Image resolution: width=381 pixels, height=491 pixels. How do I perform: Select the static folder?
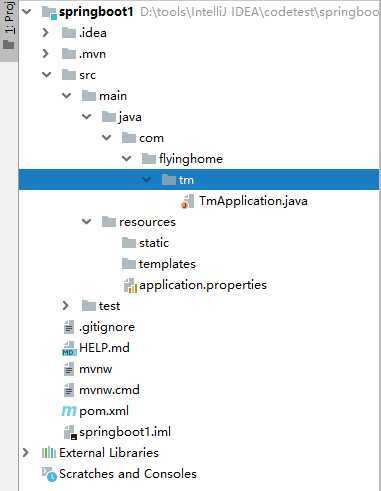pyautogui.click(x=145, y=243)
